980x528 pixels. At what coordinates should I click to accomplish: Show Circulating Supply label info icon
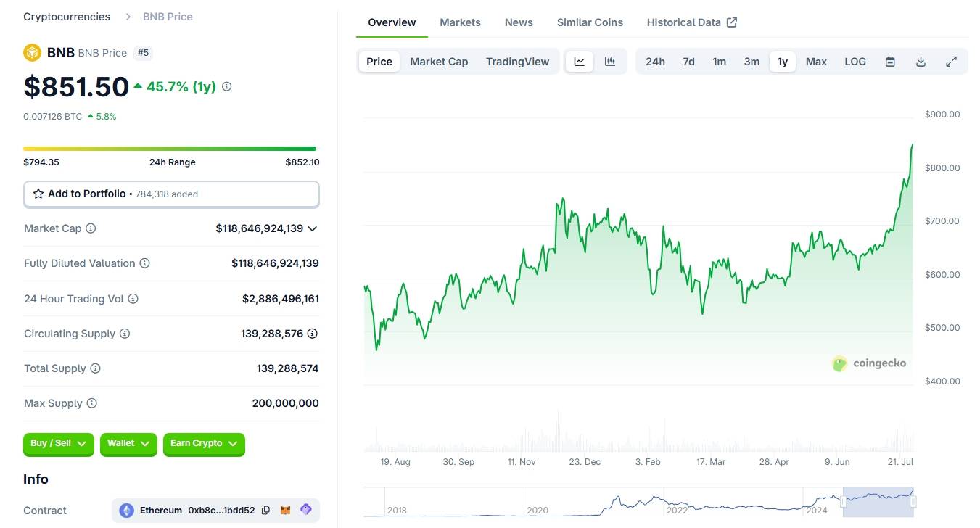125,334
